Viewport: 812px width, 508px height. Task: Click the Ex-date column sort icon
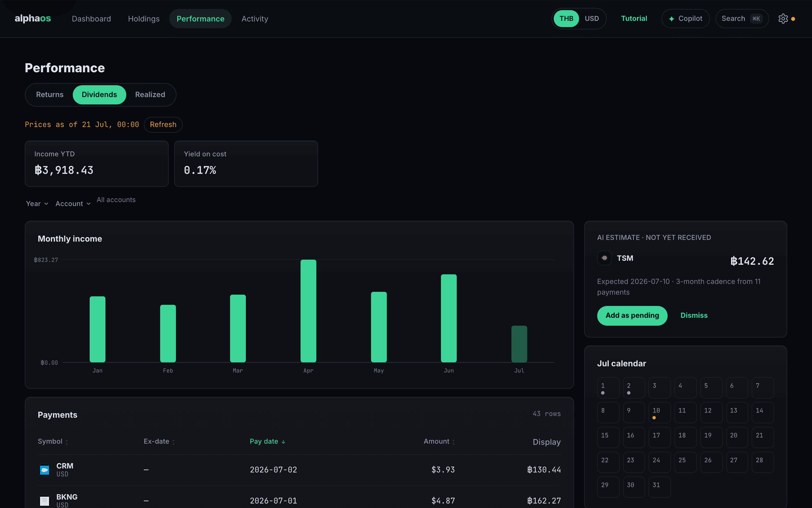click(173, 442)
